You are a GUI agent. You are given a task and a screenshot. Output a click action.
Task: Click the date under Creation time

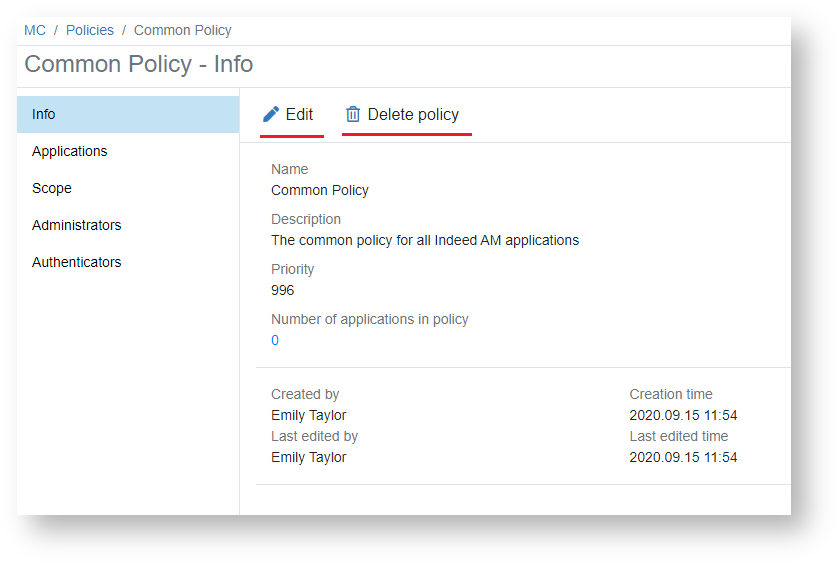tap(683, 415)
